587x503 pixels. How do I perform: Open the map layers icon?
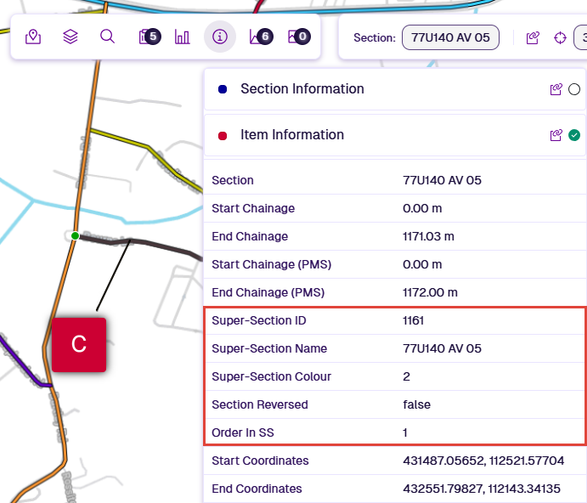click(70, 37)
